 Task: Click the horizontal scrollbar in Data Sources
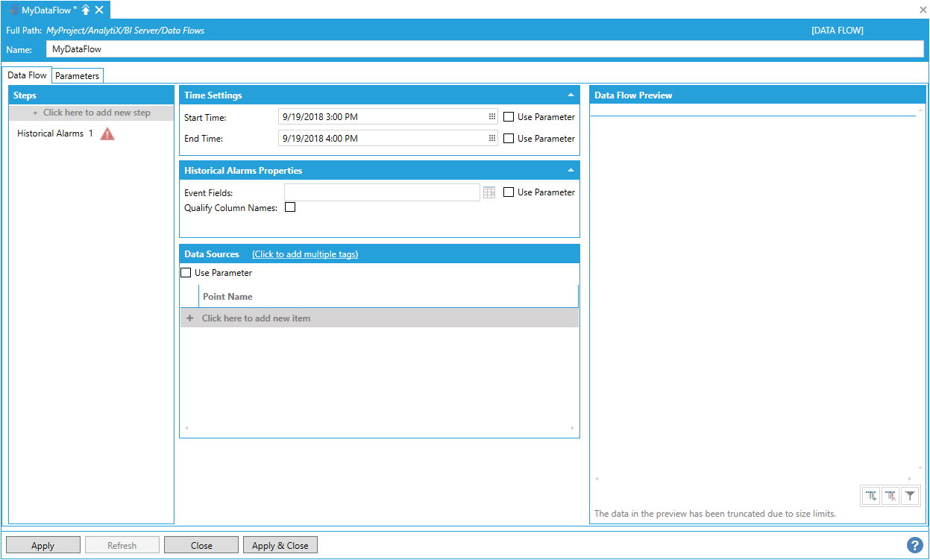point(379,428)
